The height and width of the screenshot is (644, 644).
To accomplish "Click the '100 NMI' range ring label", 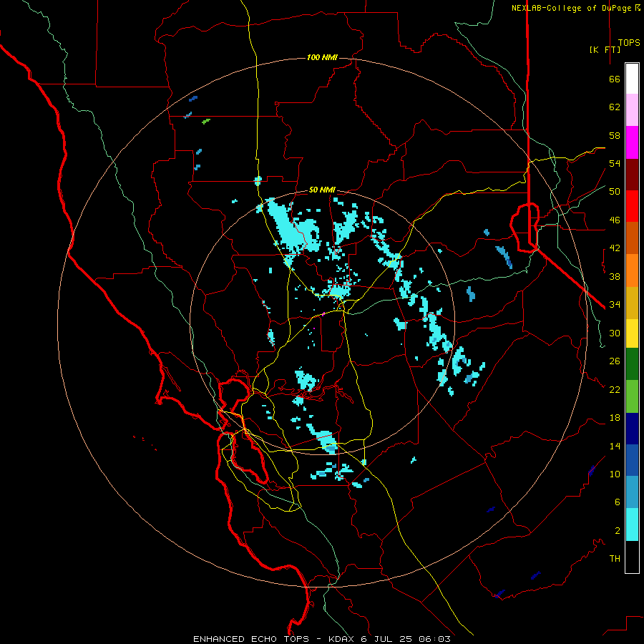I will point(322,57).
